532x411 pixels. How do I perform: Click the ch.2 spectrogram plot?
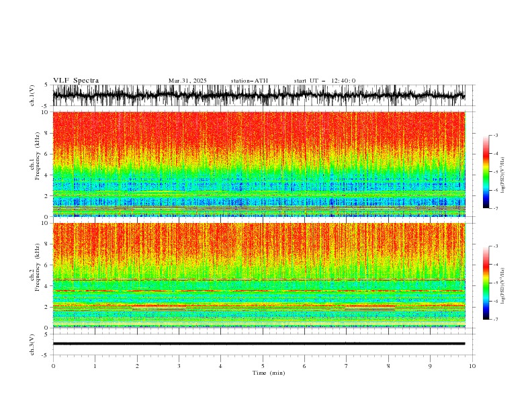259,275
